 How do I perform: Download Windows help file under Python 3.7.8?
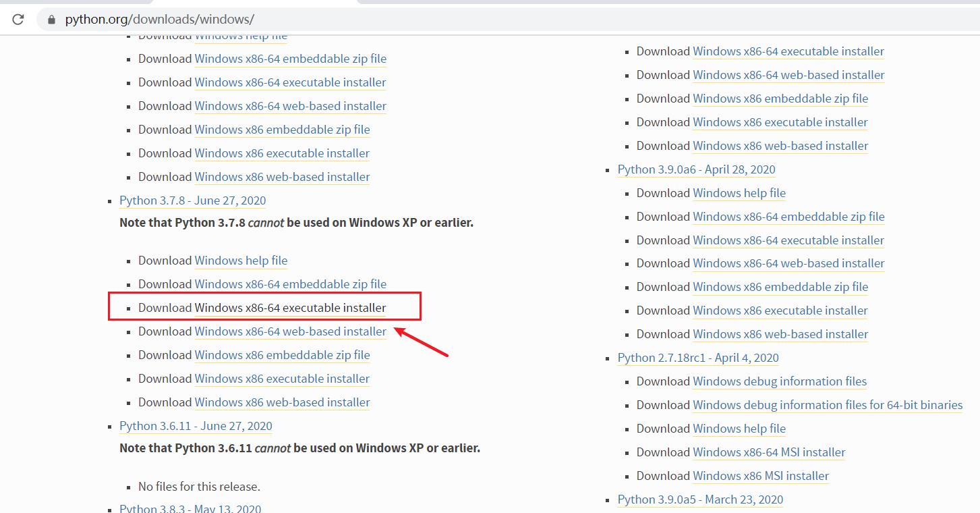pyautogui.click(x=241, y=261)
